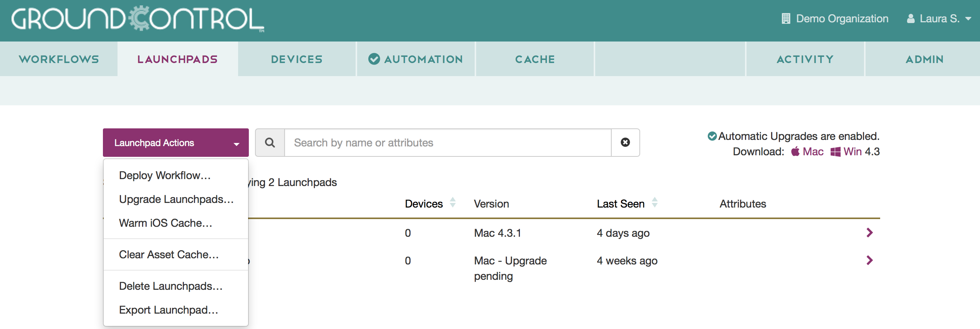Collapse the Launchpad Actions dropdown
Viewport: 980px width, 329px height.
[175, 143]
